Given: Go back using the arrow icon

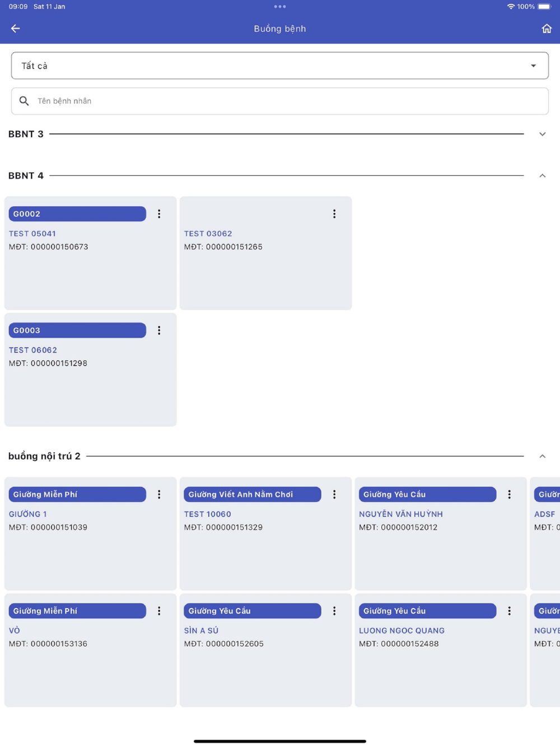Looking at the screenshot, I should coord(15,29).
